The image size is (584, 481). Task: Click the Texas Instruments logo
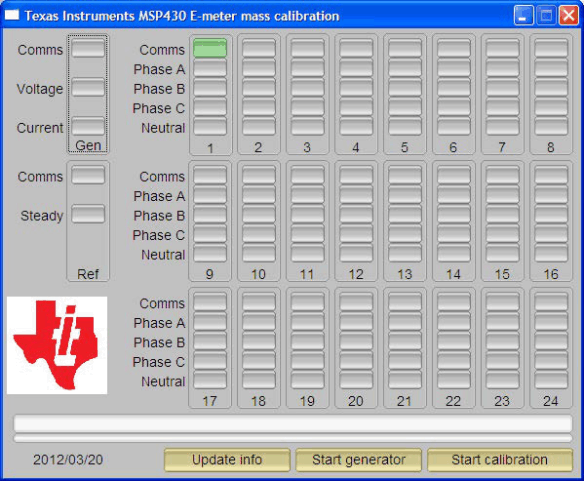click(57, 345)
